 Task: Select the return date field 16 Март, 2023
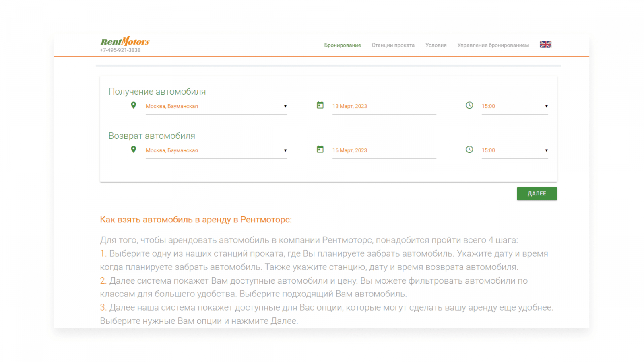point(384,150)
